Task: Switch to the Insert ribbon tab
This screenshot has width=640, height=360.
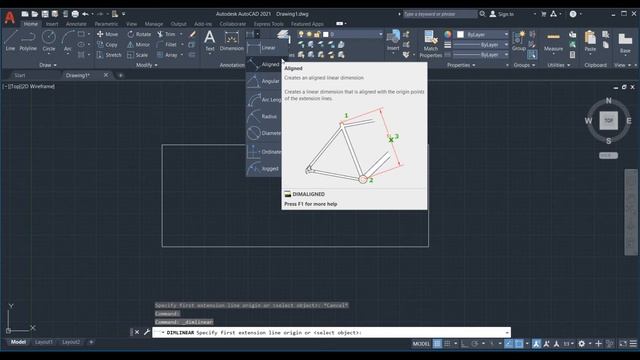Action: point(52,24)
